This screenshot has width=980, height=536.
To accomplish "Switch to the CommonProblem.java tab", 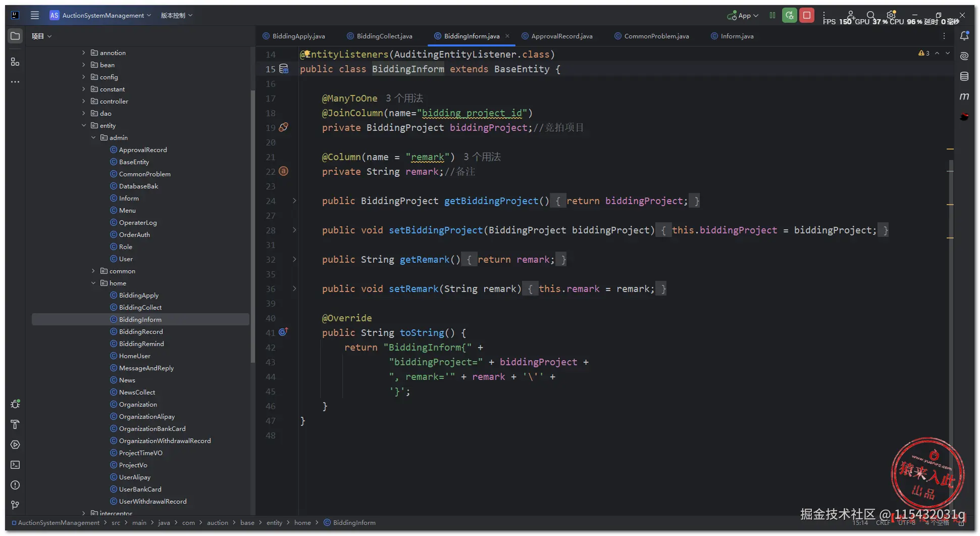I will coord(652,36).
